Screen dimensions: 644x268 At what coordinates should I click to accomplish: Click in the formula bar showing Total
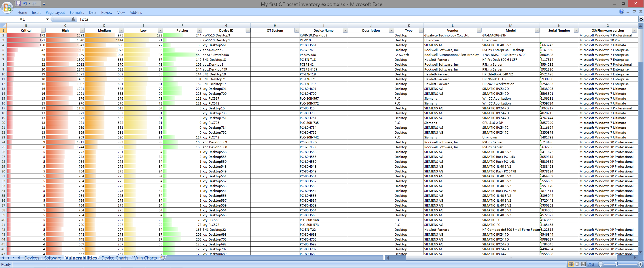pos(358,19)
